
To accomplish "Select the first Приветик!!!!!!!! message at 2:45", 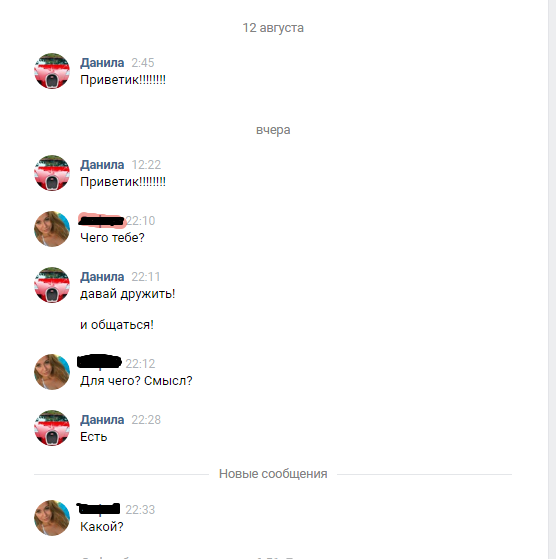I will click(123, 80).
